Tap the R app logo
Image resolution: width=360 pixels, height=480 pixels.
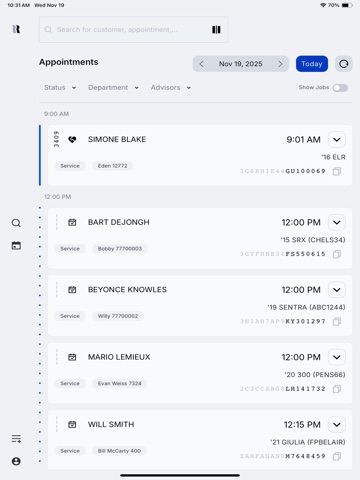(x=16, y=29)
